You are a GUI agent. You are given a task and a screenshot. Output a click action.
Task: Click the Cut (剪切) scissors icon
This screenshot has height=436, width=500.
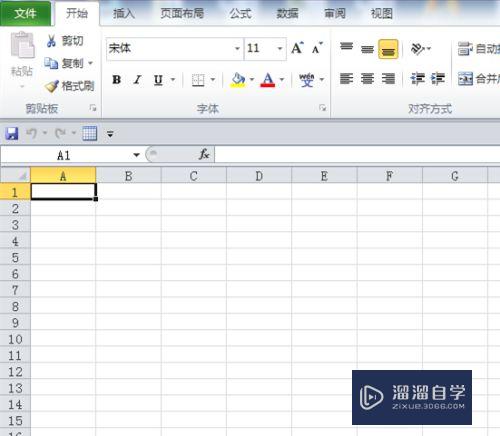click(51, 41)
